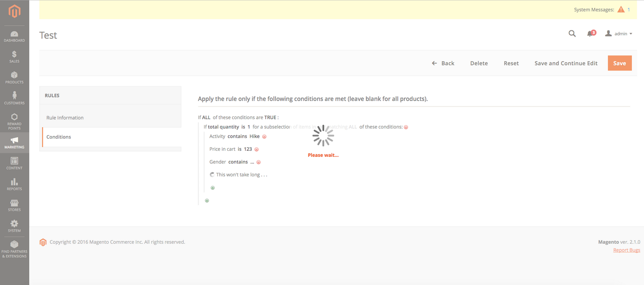Open the System sidebar section

click(x=14, y=225)
